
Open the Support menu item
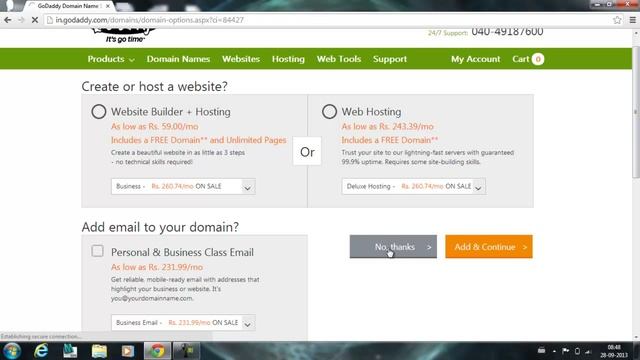[390, 59]
